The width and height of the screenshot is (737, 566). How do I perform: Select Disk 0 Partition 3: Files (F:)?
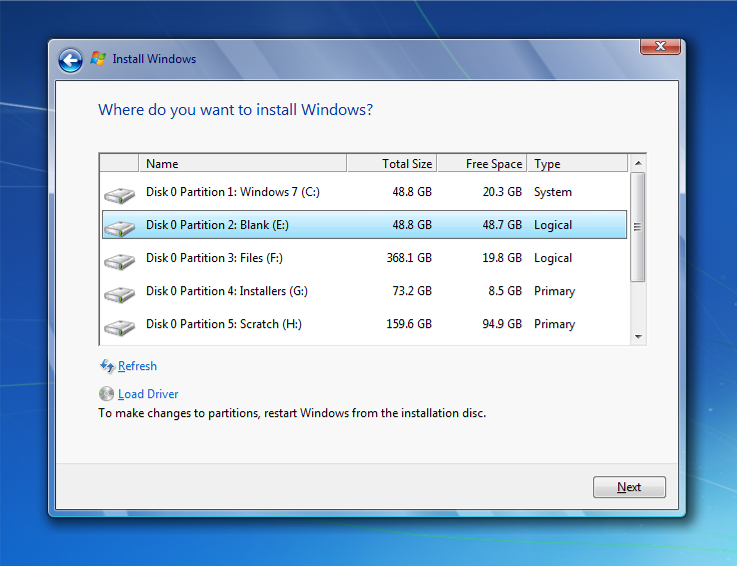pyautogui.click(x=364, y=258)
